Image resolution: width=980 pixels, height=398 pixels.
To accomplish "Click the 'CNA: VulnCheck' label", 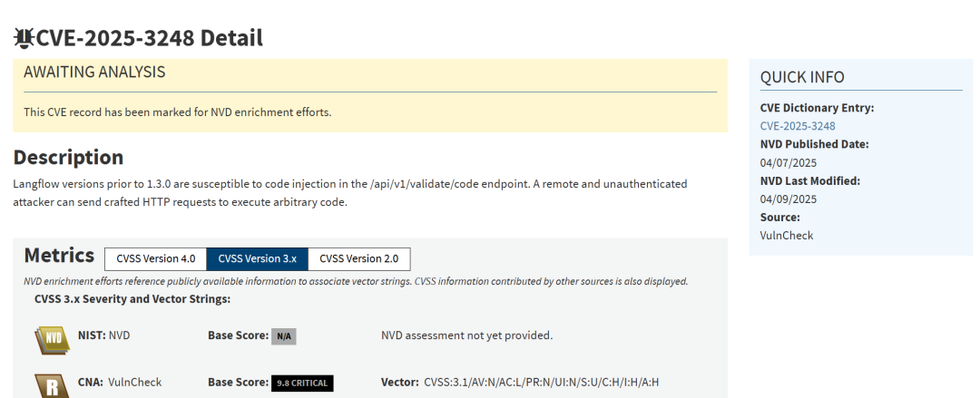I will pyautogui.click(x=120, y=382).
